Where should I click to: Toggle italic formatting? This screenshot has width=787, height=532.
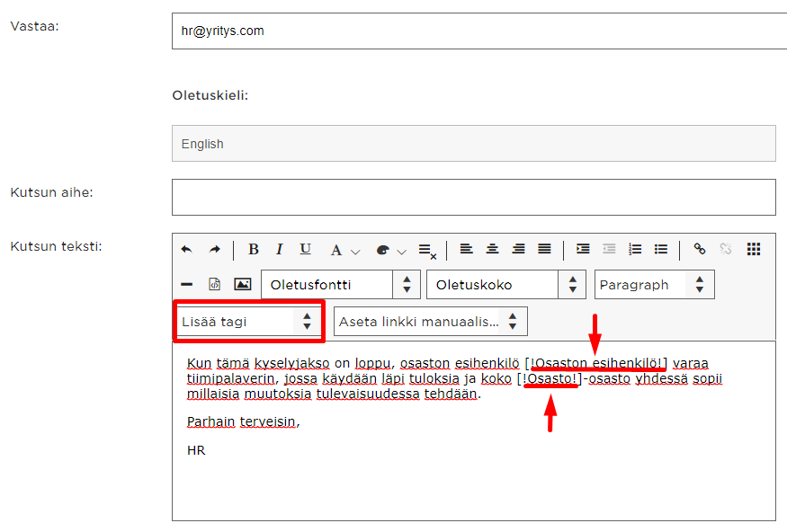coord(279,249)
